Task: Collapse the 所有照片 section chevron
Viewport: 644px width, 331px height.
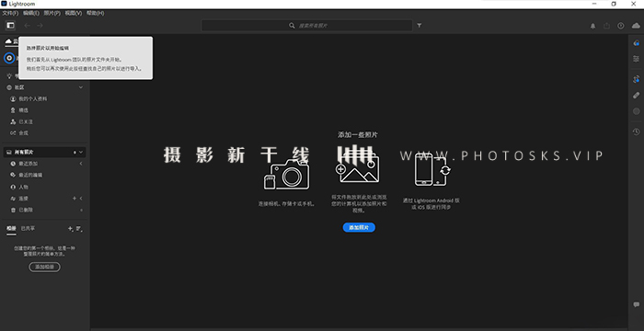Action: click(x=81, y=152)
